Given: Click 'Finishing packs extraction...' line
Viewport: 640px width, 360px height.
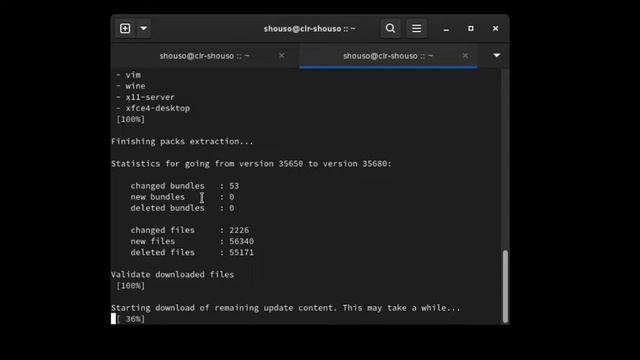Looking at the screenshot, I should (x=182, y=142).
